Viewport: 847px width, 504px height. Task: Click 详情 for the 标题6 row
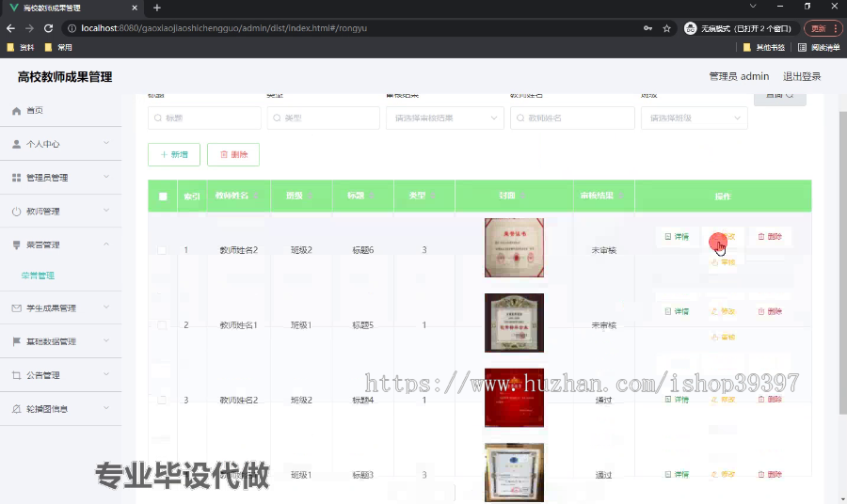click(677, 236)
